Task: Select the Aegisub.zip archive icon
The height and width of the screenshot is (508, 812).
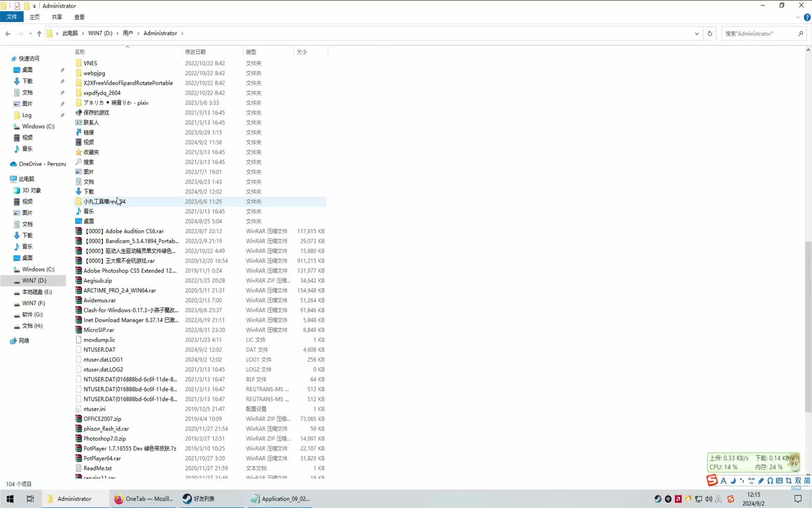Action: click(x=78, y=280)
